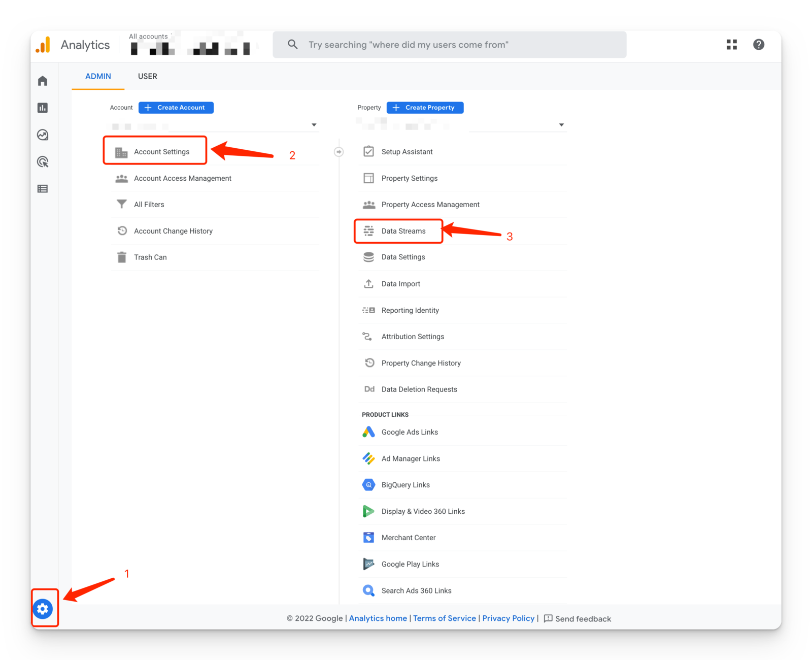Viewport: 812px width, 660px height.
Task: Click the Google apps grid icon
Action: [x=731, y=45]
